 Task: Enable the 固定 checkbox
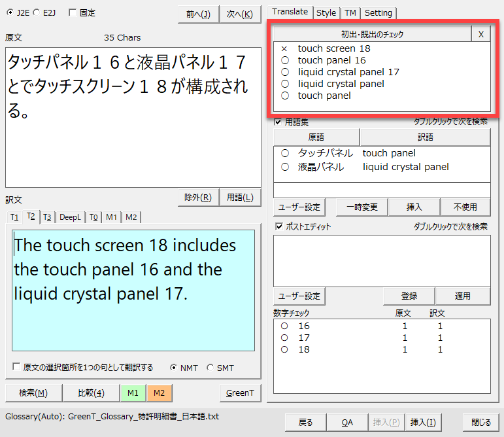[72, 12]
